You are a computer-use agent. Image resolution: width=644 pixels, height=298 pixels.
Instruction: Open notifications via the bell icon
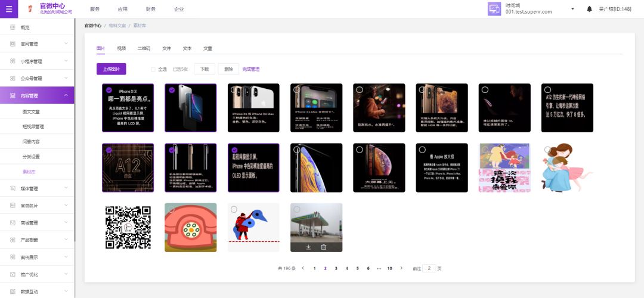(x=589, y=9)
